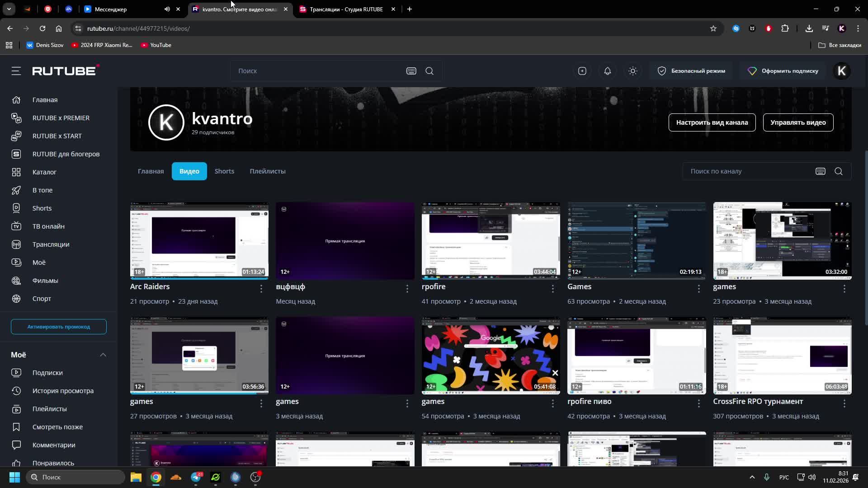Open options menu for Arc Raiders
Image resolution: width=868 pixels, height=488 pixels.
(261, 288)
